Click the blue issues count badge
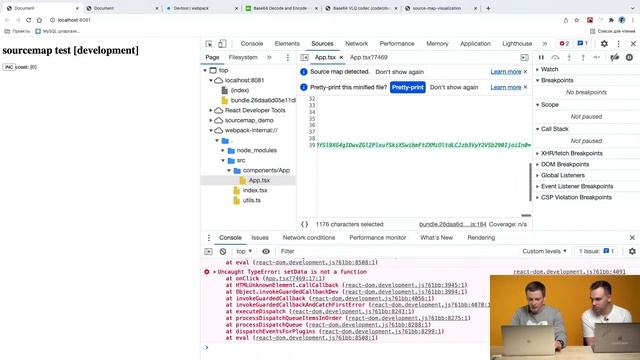Viewport: 640px width, 360px height. coord(582,44)
